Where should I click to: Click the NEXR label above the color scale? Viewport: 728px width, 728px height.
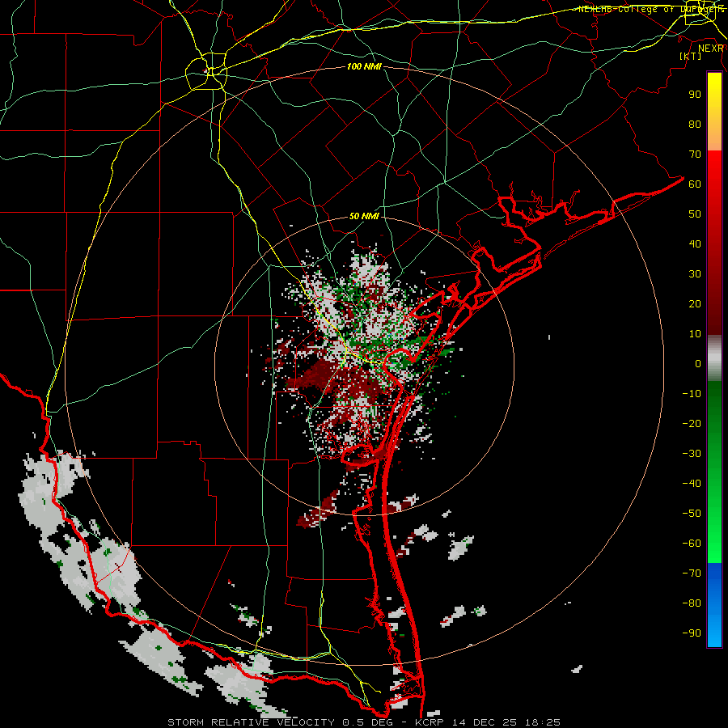(x=711, y=49)
